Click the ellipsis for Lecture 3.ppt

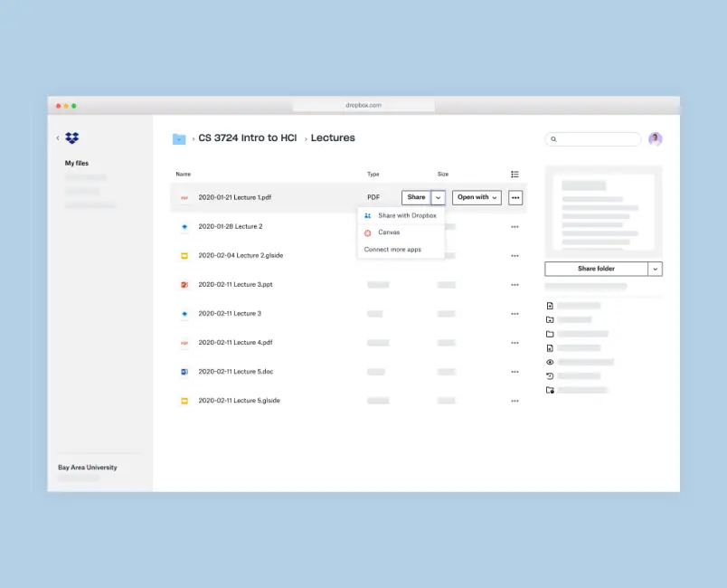(x=515, y=285)
